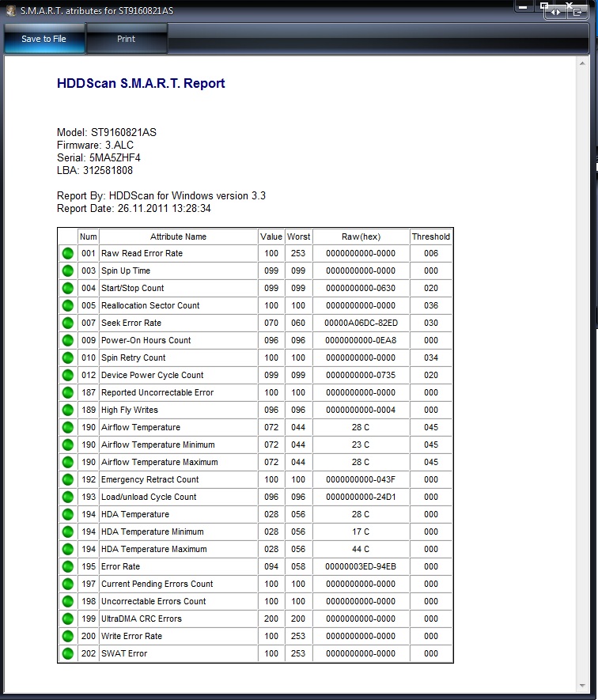Click green status icon for Load/unload Cycle Count

[68, 498]
